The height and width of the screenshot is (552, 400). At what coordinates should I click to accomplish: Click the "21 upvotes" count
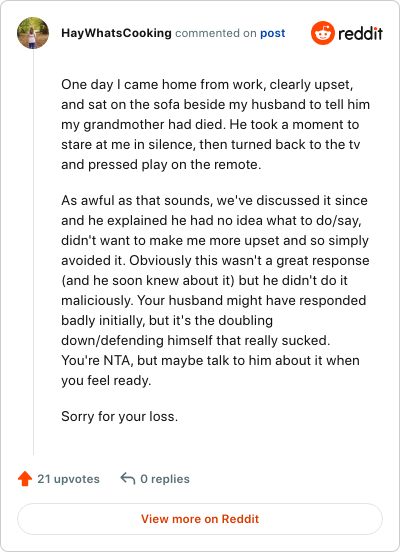pyautogui.click(x=68, y=479)
